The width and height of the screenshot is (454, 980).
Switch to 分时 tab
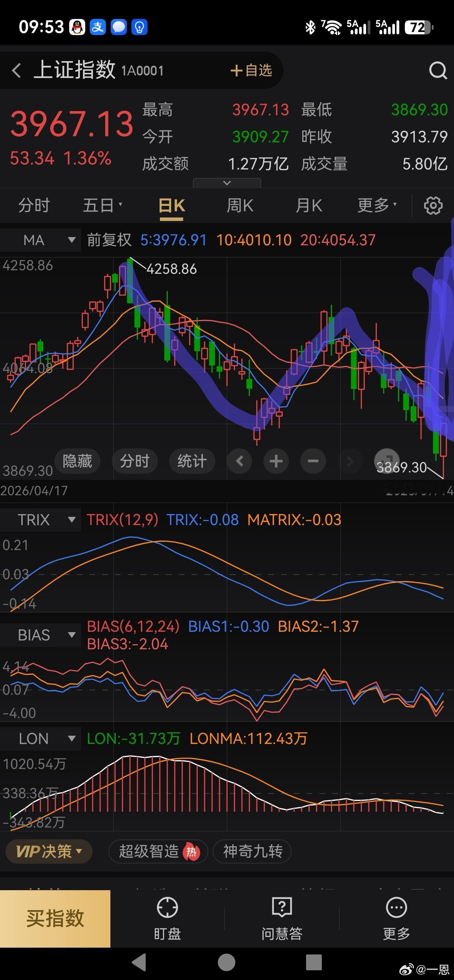click(34, 205)
